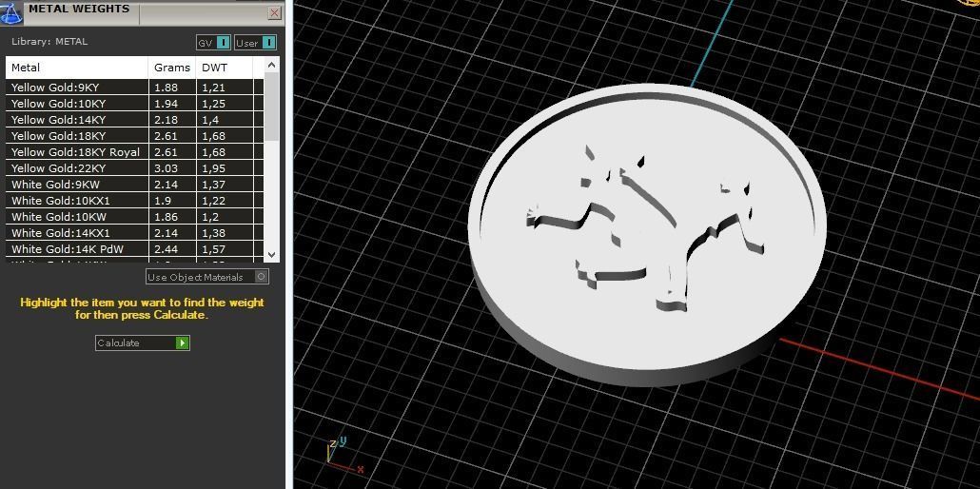Select the Yellow Gold:22KY row
Viewport: 980px width, 489px height.
(x=134, y=168)
